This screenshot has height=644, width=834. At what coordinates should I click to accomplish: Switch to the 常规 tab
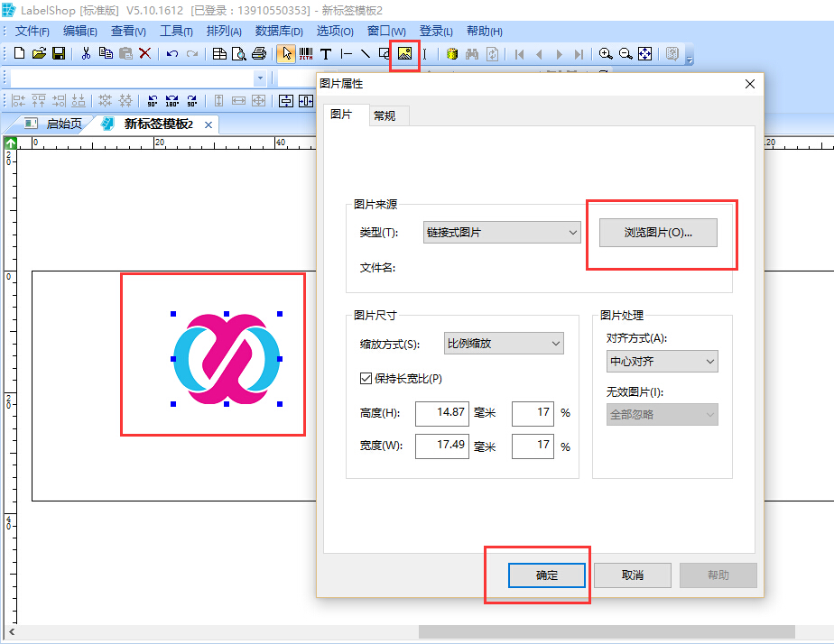(x=385, y=115)
